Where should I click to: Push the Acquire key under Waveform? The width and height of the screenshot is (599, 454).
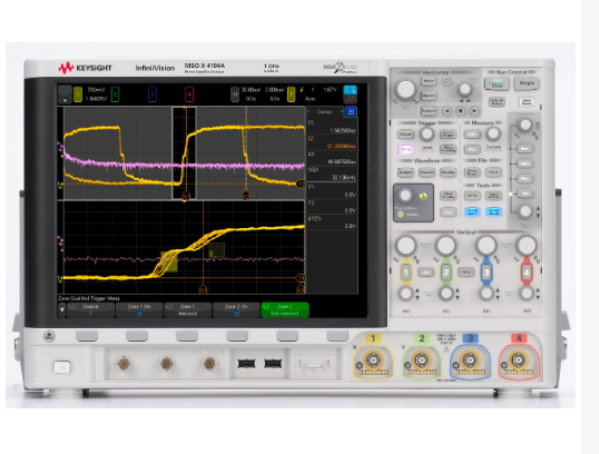(427, 173)
